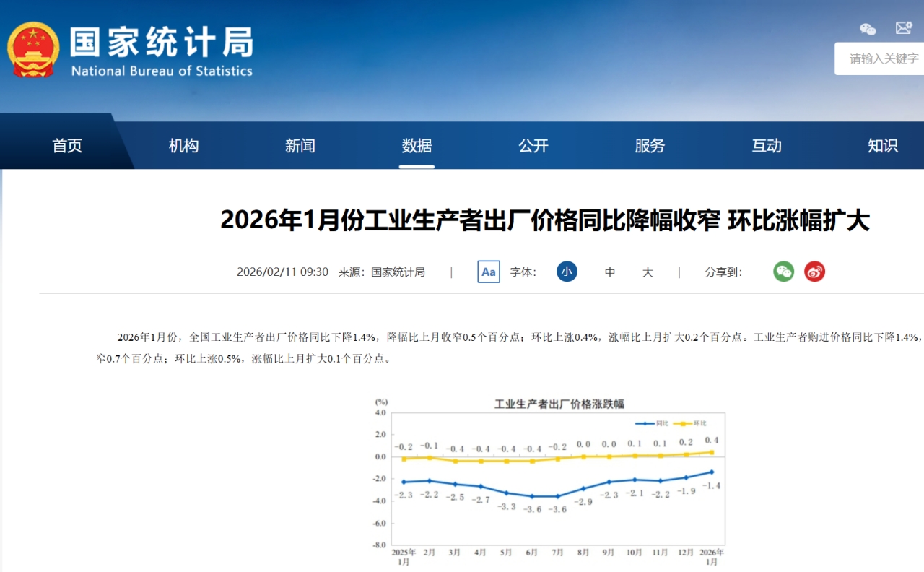
Task: Select the medium font size 中
Action: tap(610, 272)
